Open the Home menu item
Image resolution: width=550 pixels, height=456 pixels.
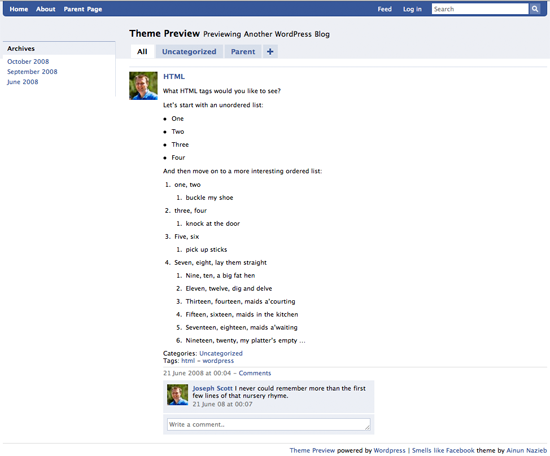point(19,9)
